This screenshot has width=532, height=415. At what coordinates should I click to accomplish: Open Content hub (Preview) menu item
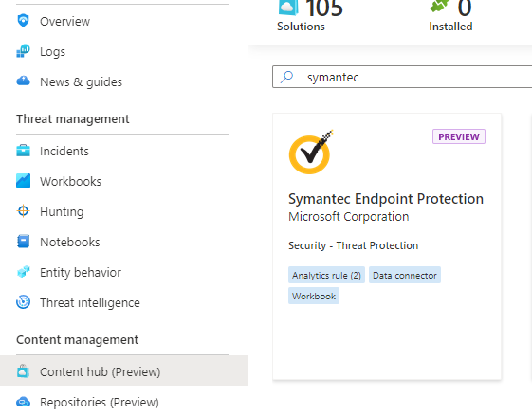tap(124, 371)
